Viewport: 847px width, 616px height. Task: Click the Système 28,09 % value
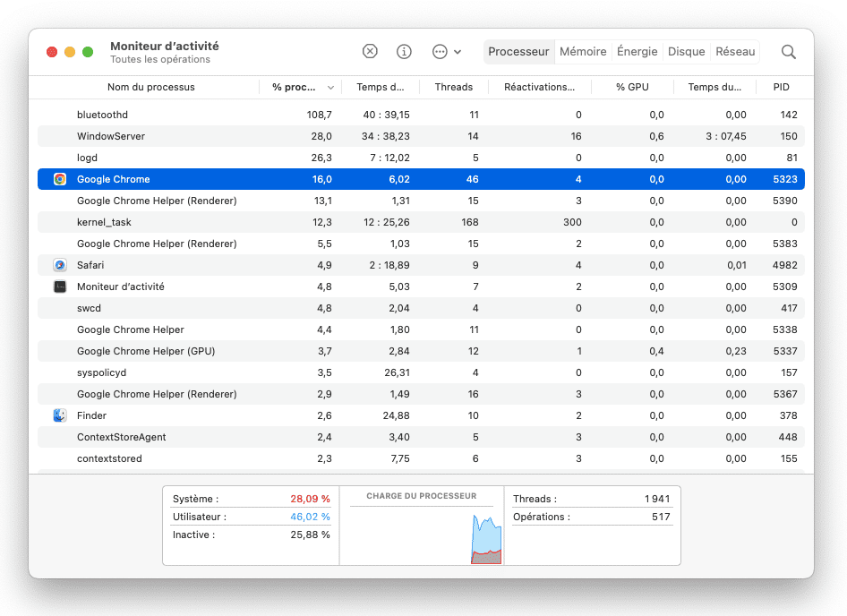[x=310, y=499]
